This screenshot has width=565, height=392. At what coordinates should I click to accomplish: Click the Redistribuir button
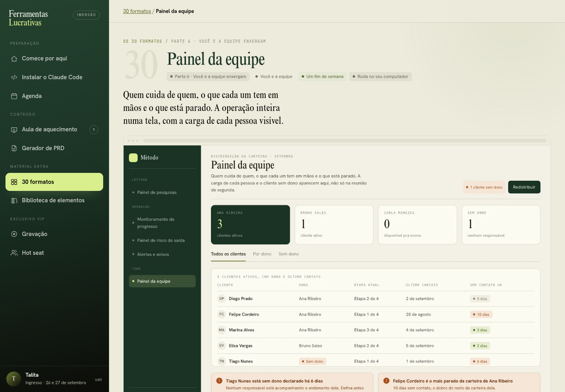524,187
